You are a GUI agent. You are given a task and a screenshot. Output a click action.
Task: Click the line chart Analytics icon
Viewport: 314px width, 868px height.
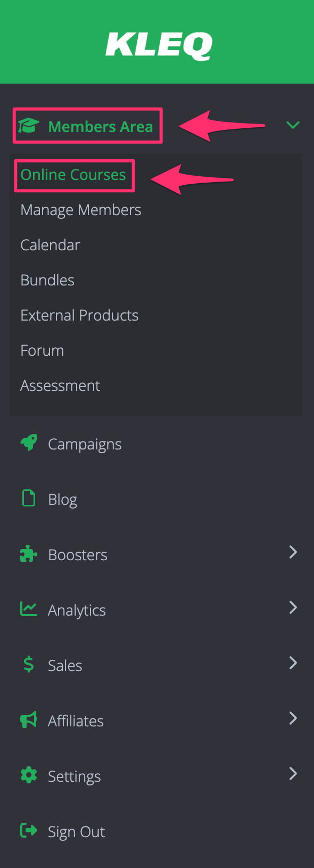click(29, 609)
